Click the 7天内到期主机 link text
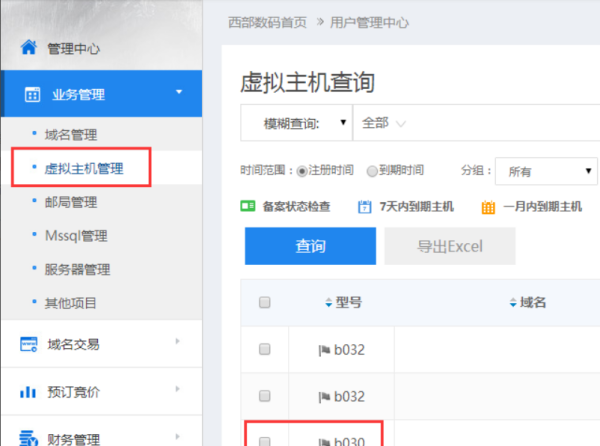The image size is (600, 446). 417,207
